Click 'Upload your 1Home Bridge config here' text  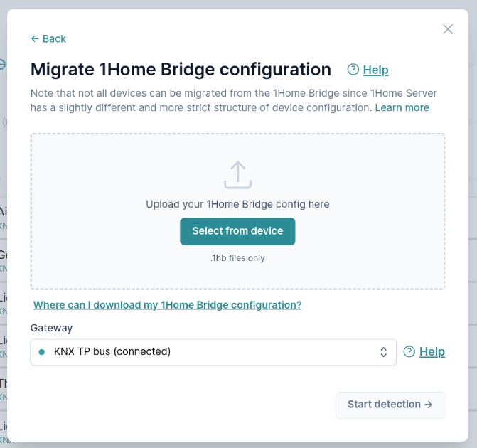coord(237,204)
